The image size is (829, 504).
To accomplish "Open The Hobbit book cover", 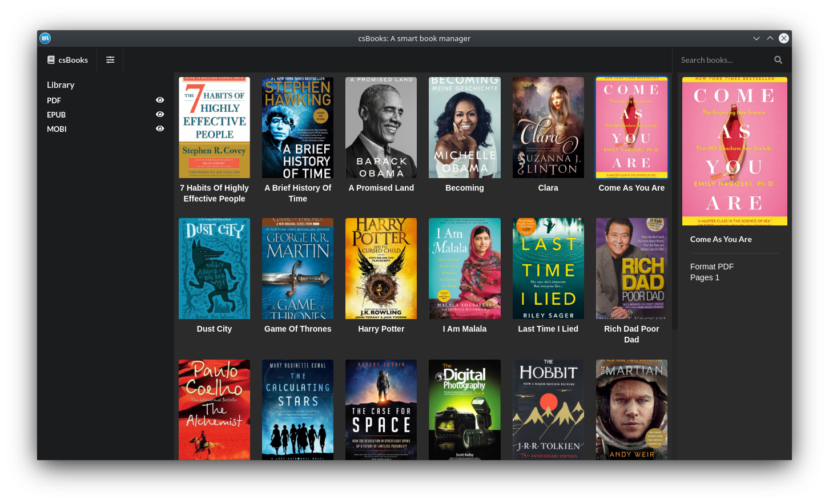I will (548, 410).
